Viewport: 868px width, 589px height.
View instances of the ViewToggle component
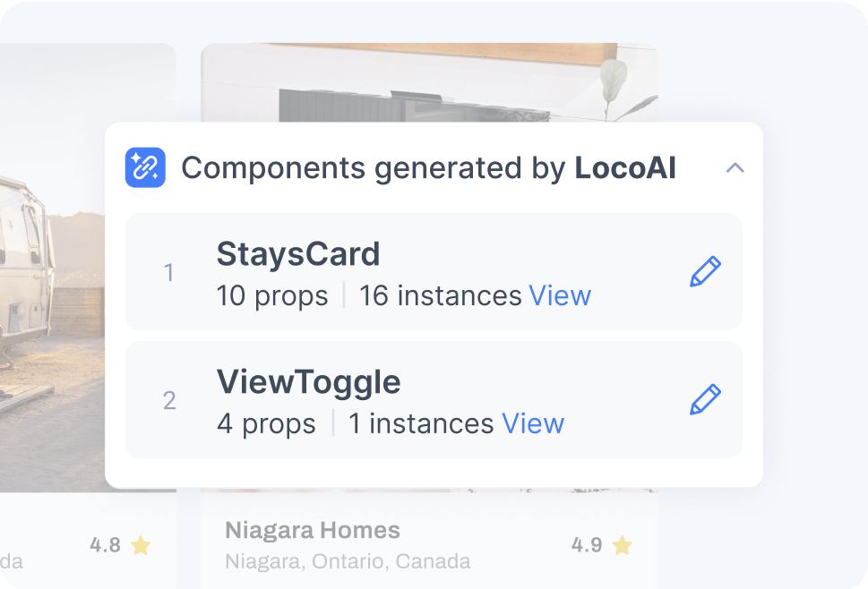coord(534,423)
